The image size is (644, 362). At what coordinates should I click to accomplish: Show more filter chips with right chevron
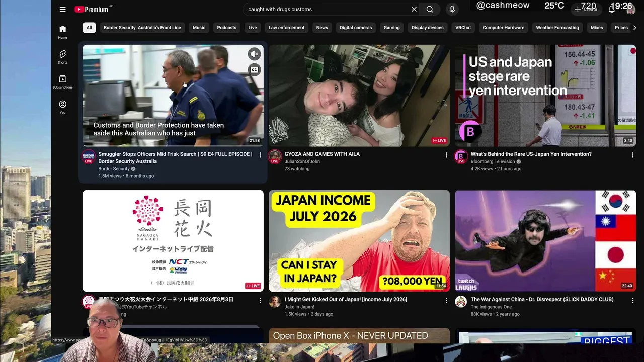(634, 28)
